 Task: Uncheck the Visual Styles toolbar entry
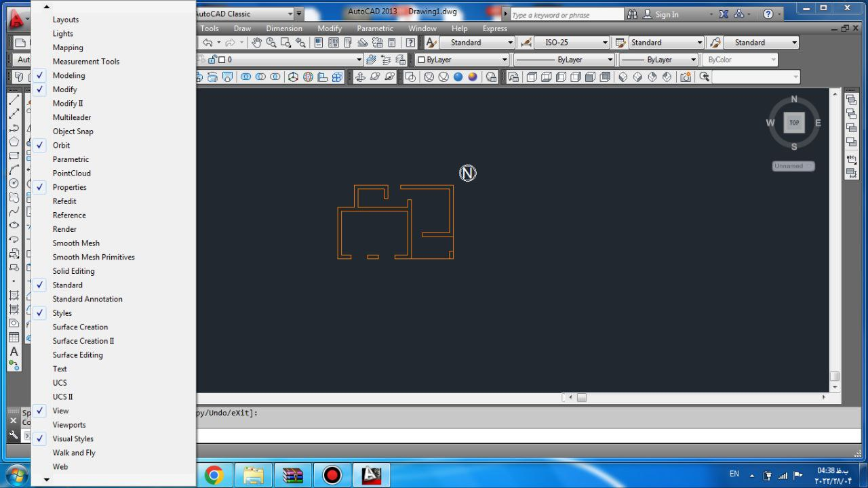pos(73,439)
